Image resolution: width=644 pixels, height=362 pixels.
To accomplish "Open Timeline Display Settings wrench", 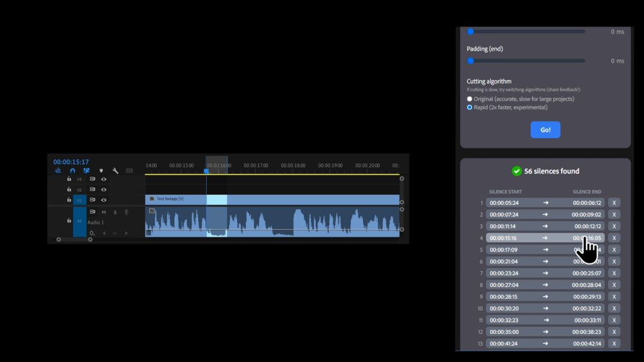I will [x=116, y=170].
